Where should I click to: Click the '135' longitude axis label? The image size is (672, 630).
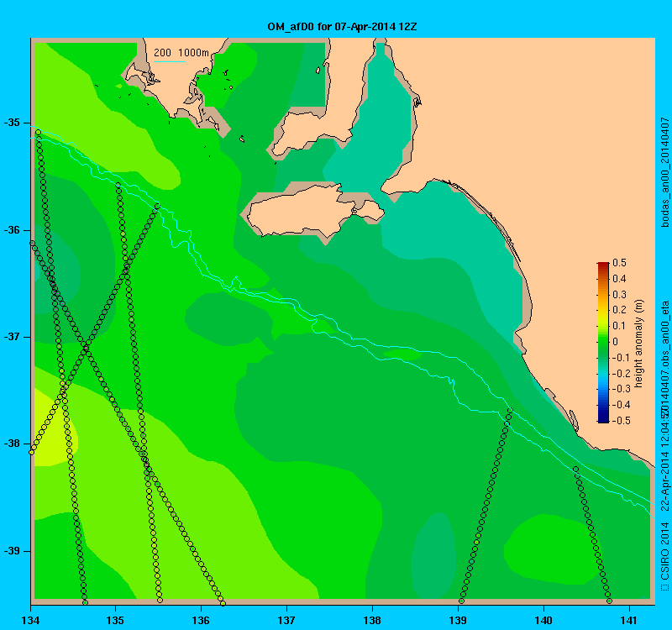point(115,620)
